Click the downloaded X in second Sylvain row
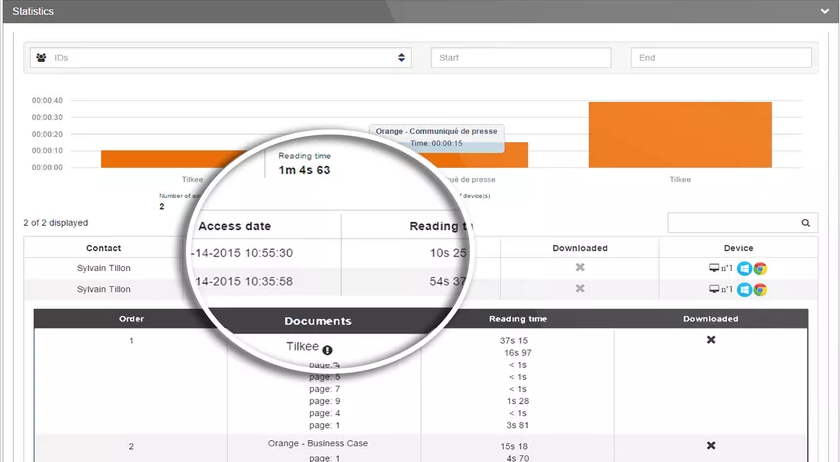 (580, 288)
